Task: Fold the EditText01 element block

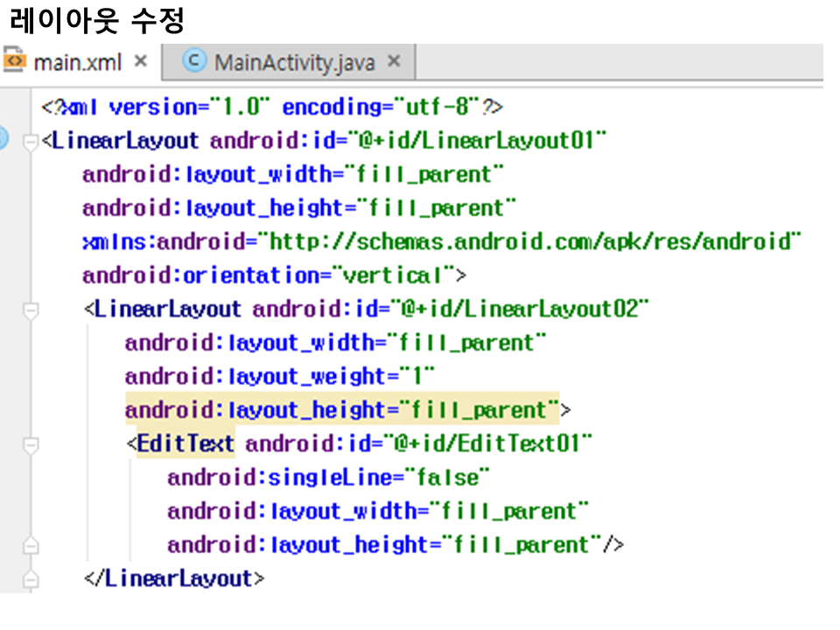Action: [x=31, y=444]
